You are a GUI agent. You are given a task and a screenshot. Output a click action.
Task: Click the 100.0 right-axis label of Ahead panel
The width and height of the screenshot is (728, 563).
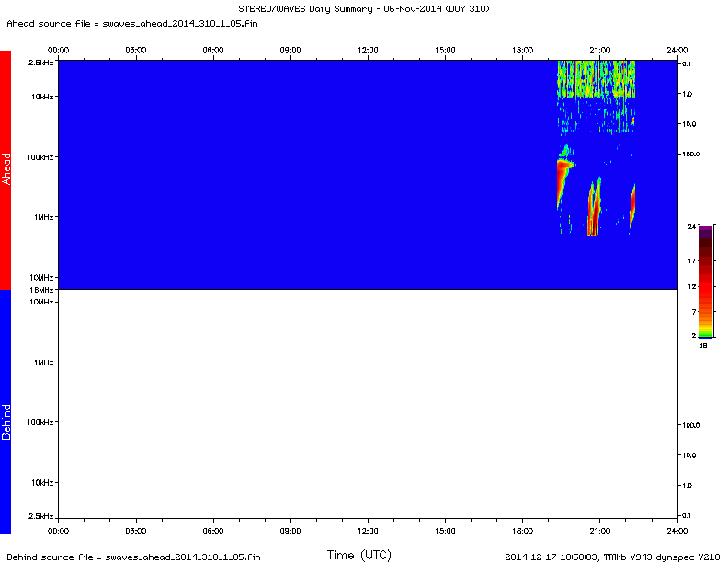pos(690,155)
